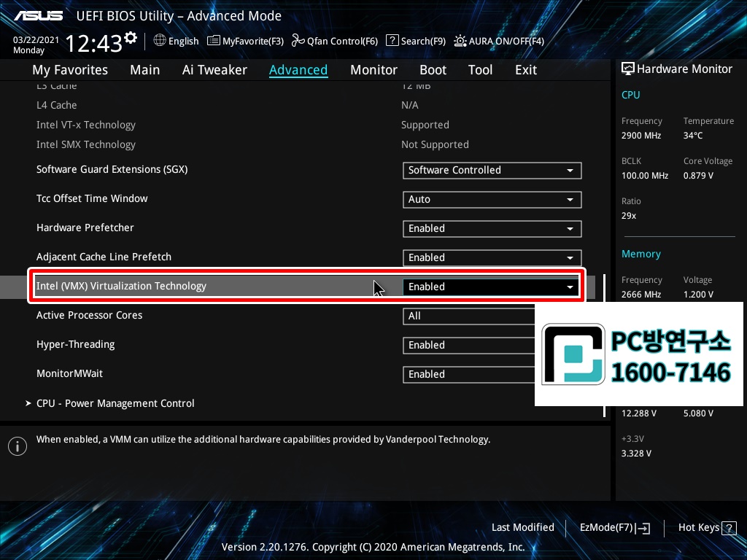Open the Exit tab
747x560 pixels.
pos(526,70)
